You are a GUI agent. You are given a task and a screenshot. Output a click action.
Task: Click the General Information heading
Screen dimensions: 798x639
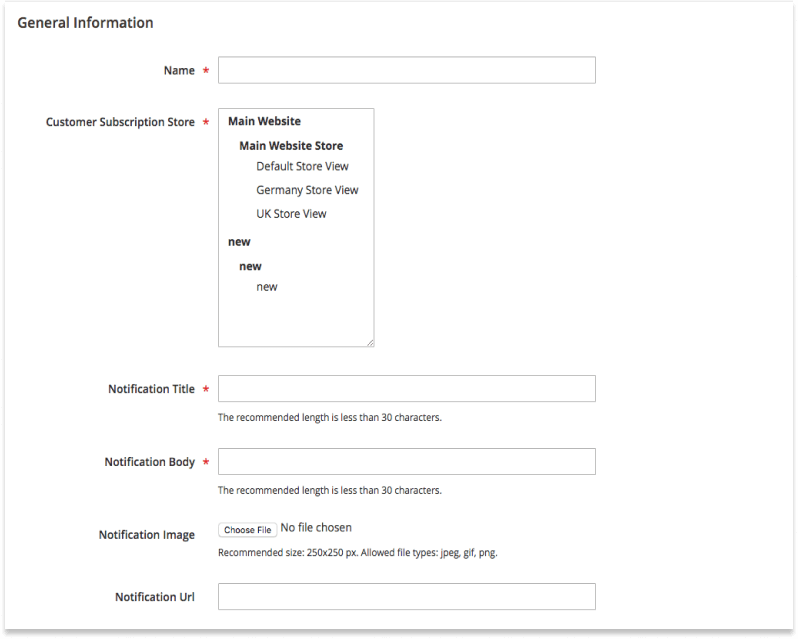coord(86,23)
